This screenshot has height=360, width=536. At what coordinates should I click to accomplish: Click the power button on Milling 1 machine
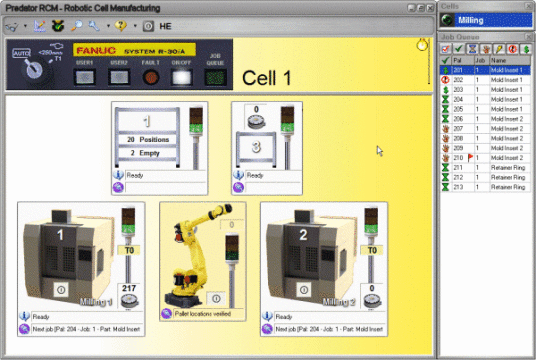tap(61, 290)
